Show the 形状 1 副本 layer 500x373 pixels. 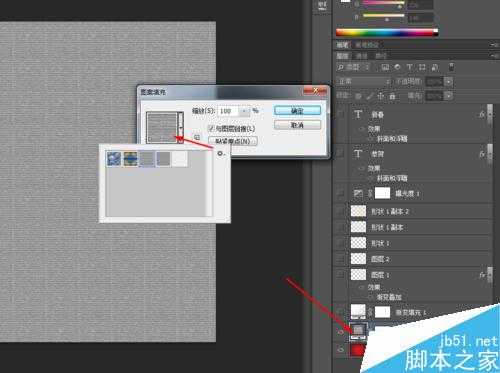pos(341,227)
